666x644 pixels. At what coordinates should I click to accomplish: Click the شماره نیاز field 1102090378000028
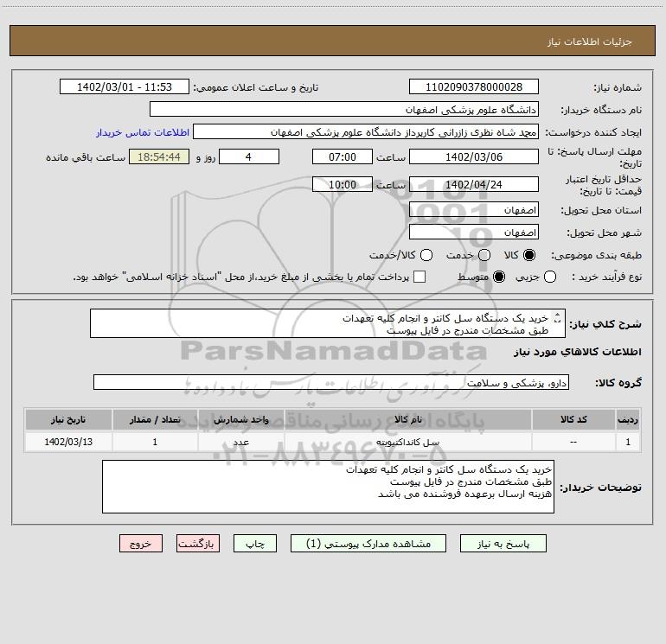[474, 86]
